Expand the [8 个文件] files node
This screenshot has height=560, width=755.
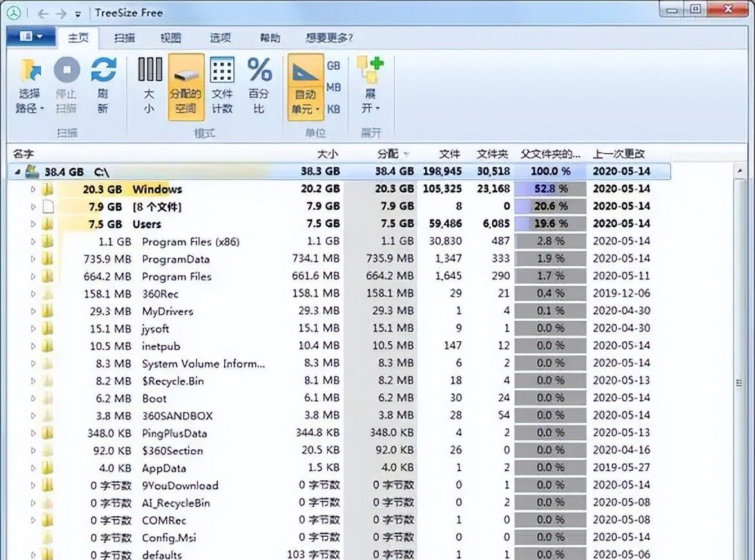click(33, 207)
